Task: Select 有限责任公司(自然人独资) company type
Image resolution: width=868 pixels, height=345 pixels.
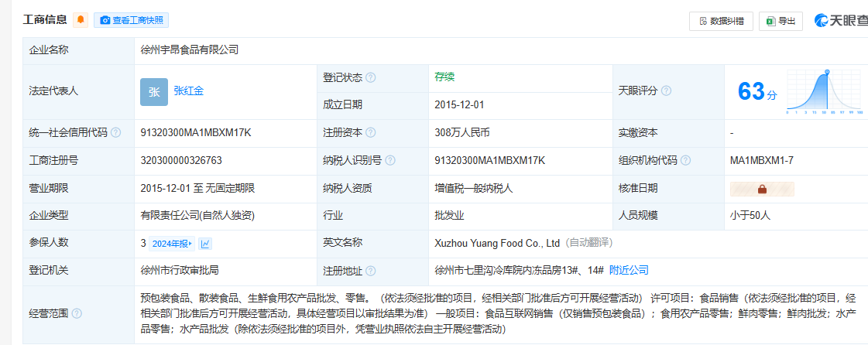Action: pyautogui.click(x=197, y=216)
